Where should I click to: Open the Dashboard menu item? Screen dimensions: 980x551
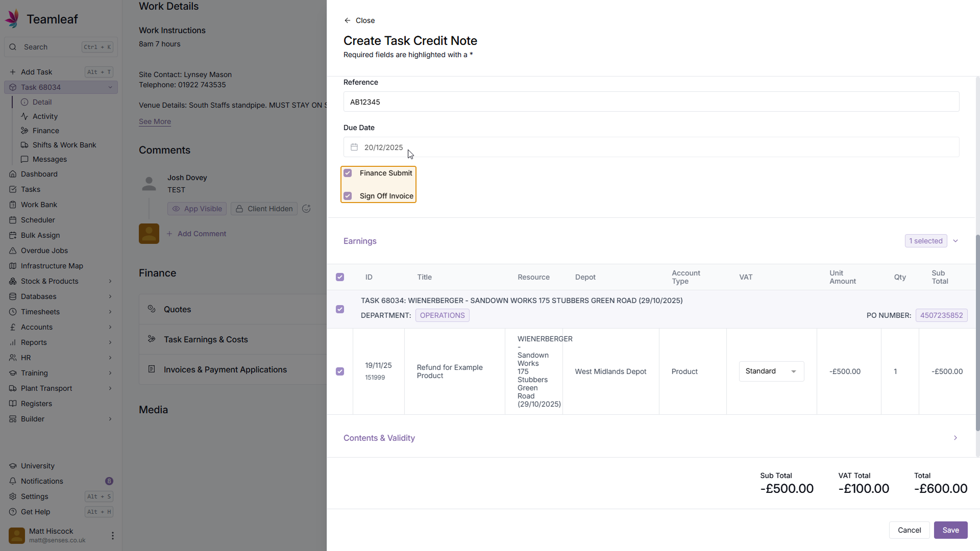[39, 174]
